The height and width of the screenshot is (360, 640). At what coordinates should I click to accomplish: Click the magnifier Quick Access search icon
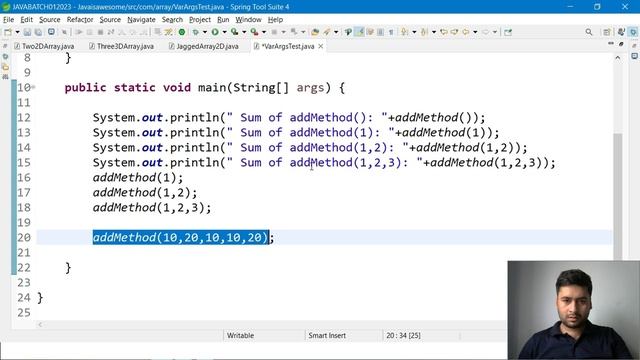point(589,32)
